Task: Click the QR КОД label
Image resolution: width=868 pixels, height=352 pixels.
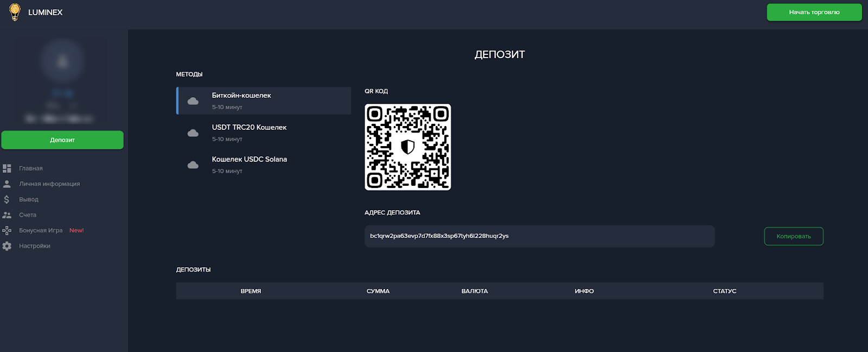Action: (376, 91)
